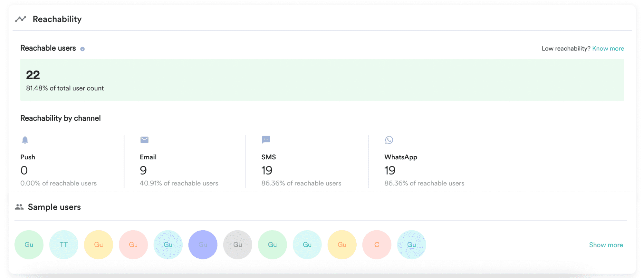Select the purple Gu user avatar
The width and height of the screenshot is (644, 278).
point(203,245)
